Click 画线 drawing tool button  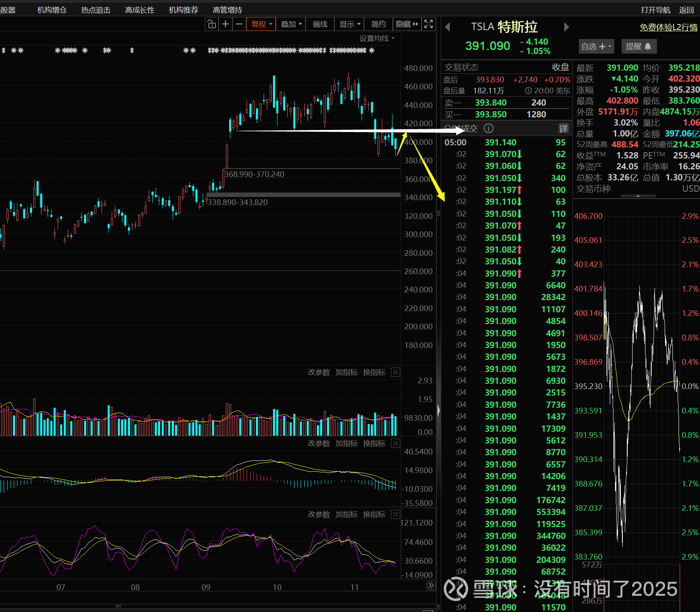320,24
